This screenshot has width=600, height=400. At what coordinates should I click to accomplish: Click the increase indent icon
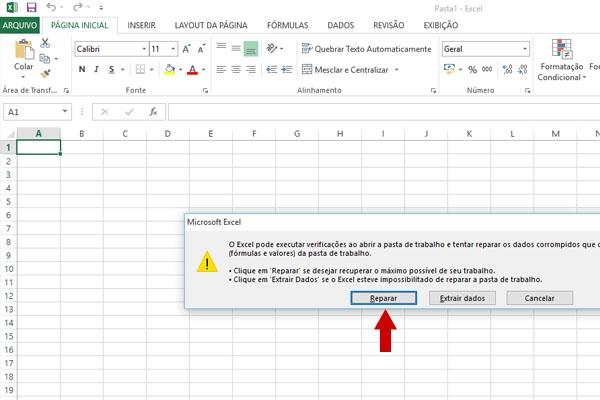[287, 69]
